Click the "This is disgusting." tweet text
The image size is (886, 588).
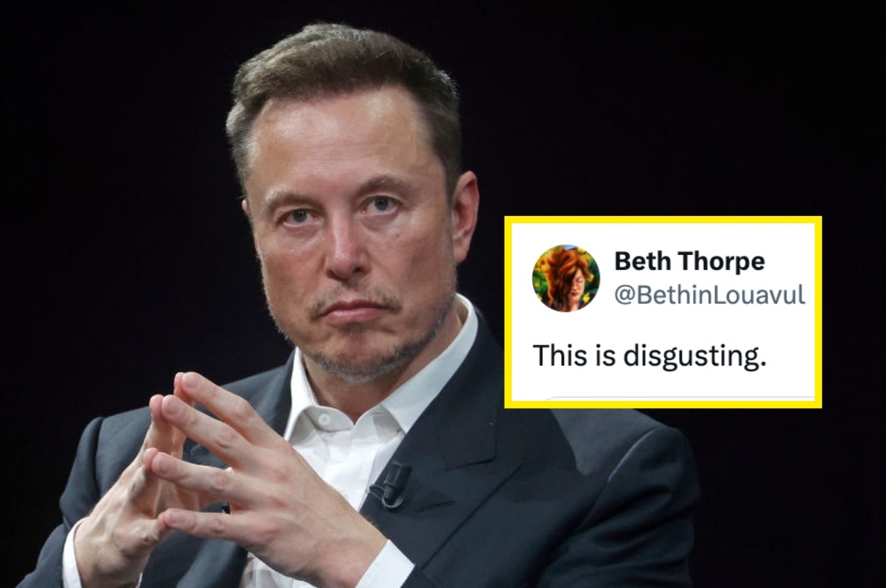(x=649, y=355)
